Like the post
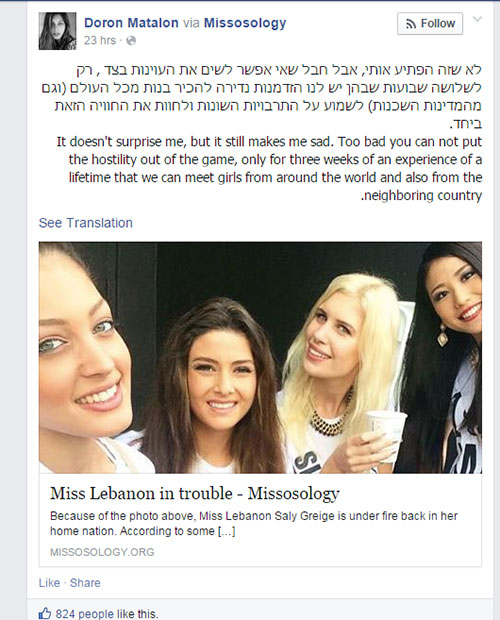The width and height of the screenshot is (500, 620). [x=49, y=583]
